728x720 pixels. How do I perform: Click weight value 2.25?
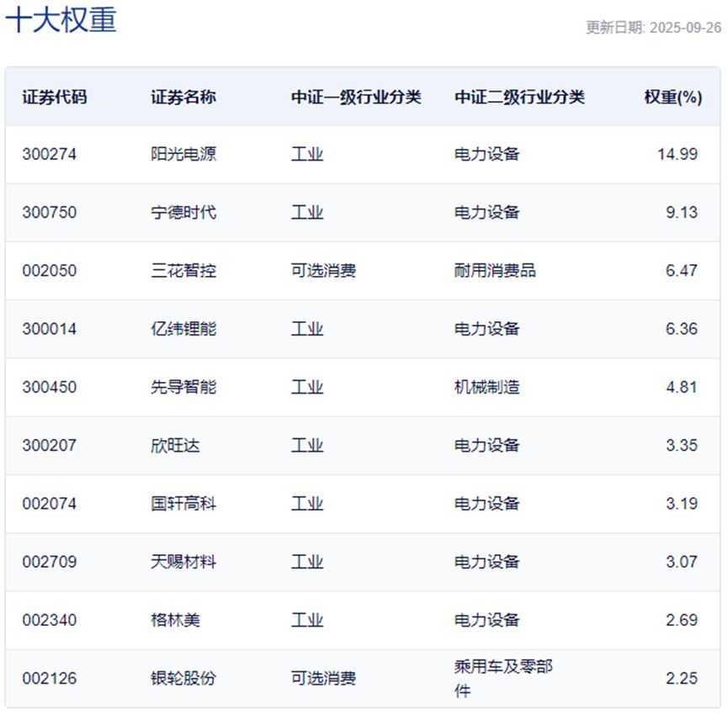(682, 678)
